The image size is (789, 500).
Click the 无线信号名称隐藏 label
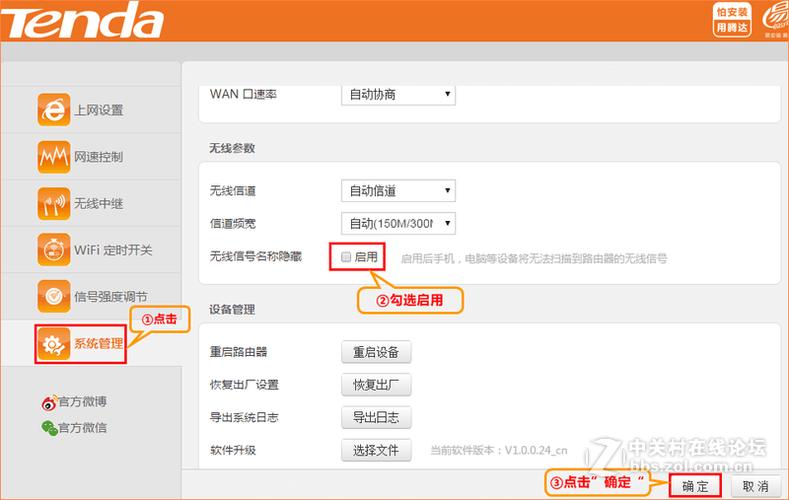[256, 257]
